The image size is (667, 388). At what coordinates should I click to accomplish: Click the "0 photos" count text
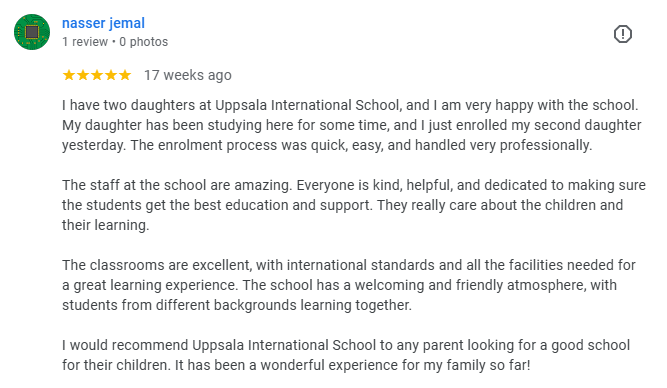coord(144,42)
